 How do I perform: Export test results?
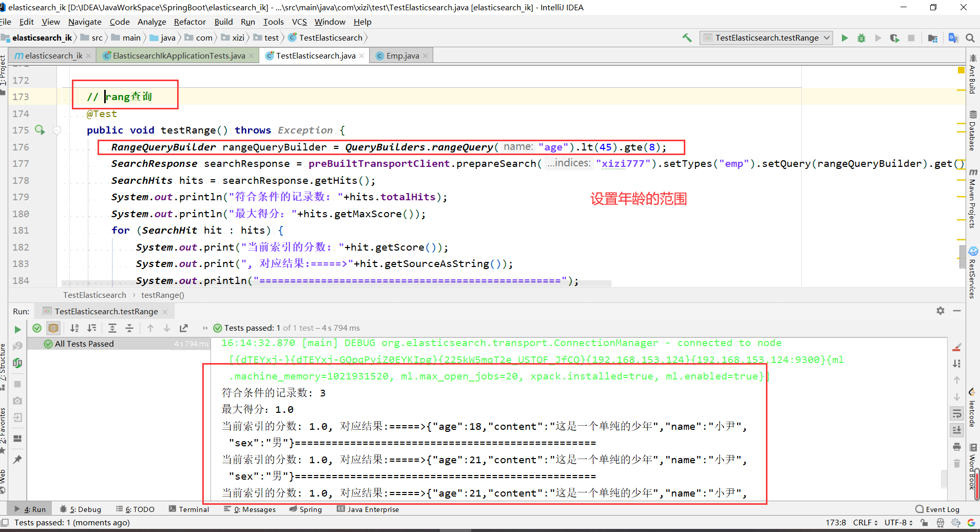183,328
